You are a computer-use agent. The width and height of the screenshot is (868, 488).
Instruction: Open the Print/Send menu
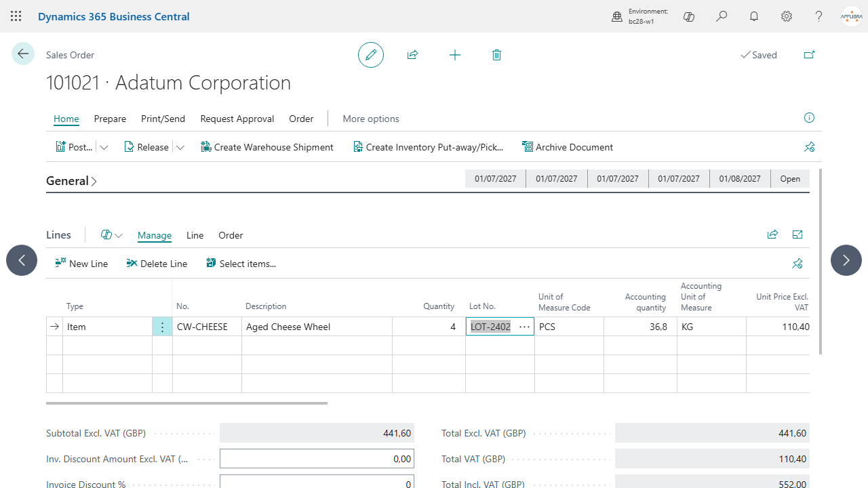pyautogui.click(x=163, y=119)
